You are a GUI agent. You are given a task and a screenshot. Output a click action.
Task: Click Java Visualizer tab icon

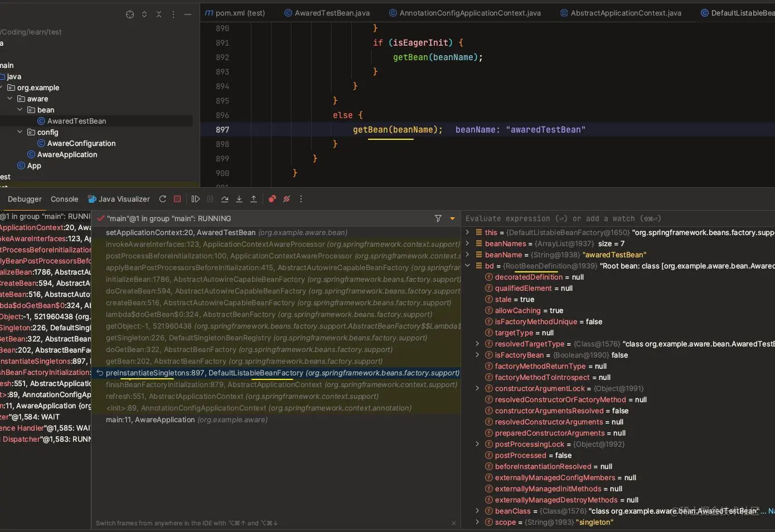coord(92,199)
